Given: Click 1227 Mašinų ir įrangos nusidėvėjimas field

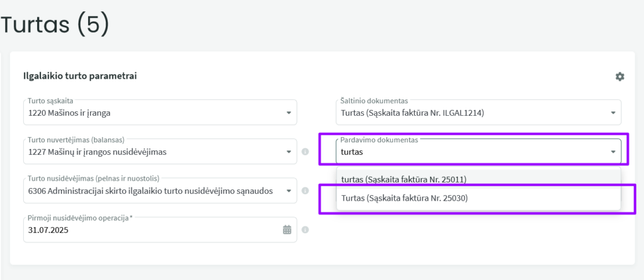Looking at the screenshot, I should [151, 152].
